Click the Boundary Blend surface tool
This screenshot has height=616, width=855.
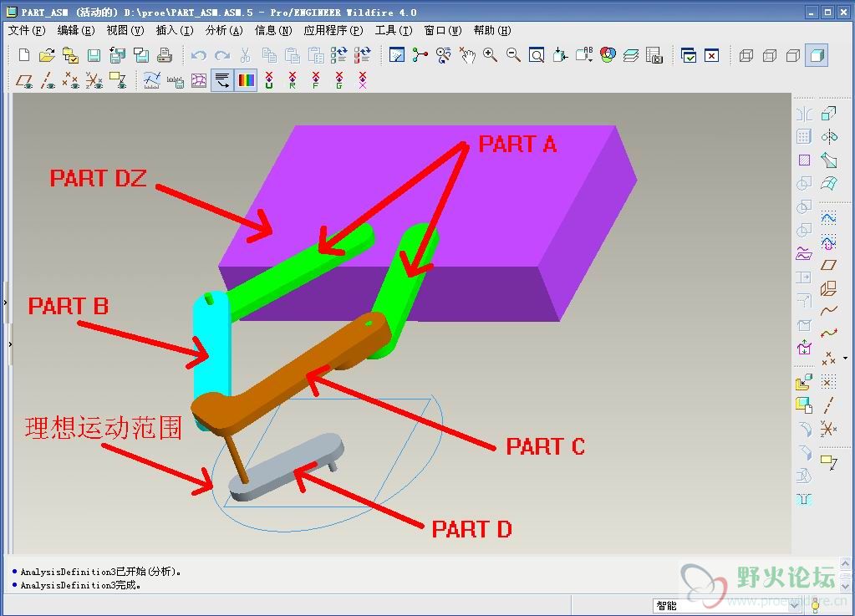click(829, 183)
